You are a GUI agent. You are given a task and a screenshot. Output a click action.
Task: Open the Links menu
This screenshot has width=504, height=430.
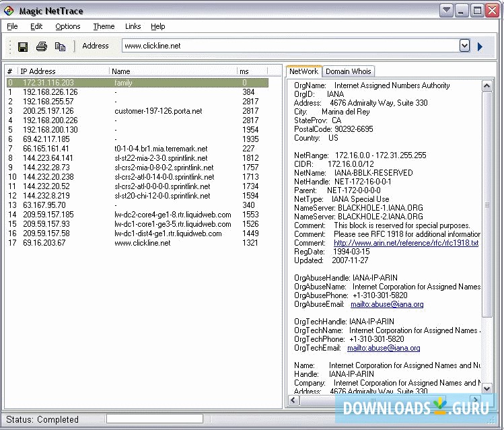[133, 26]
